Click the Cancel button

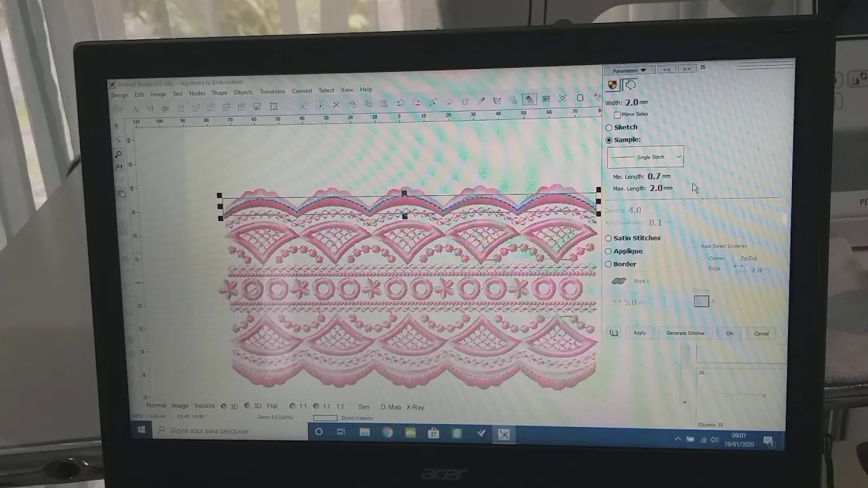[762, 333]
